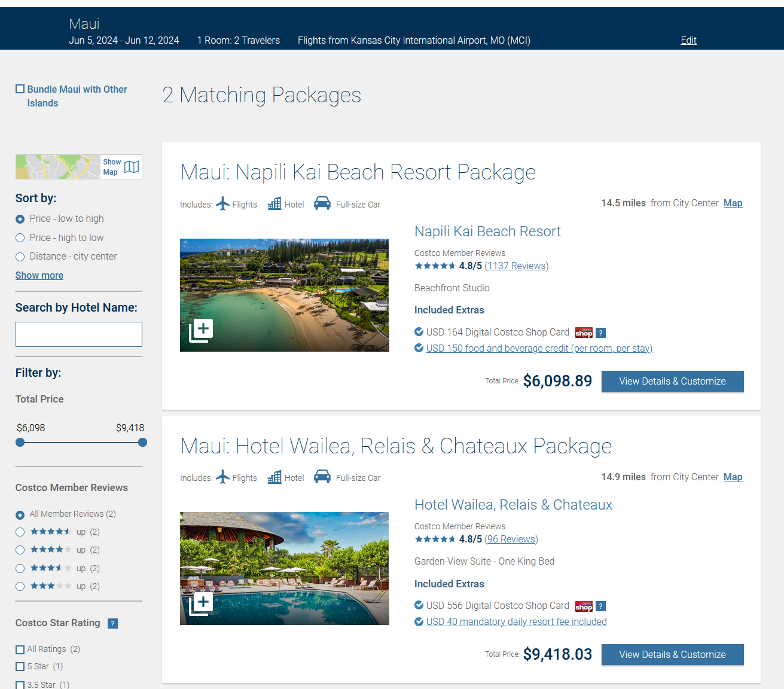Click Beachfront Studio room type text
The image size is (784, 689).
click(x=452, y=288)
